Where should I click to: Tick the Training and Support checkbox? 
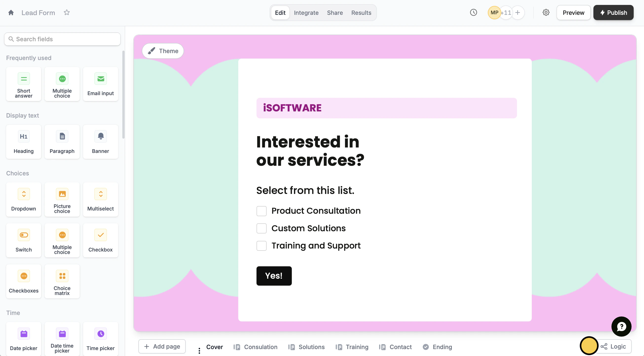point(261,246)
